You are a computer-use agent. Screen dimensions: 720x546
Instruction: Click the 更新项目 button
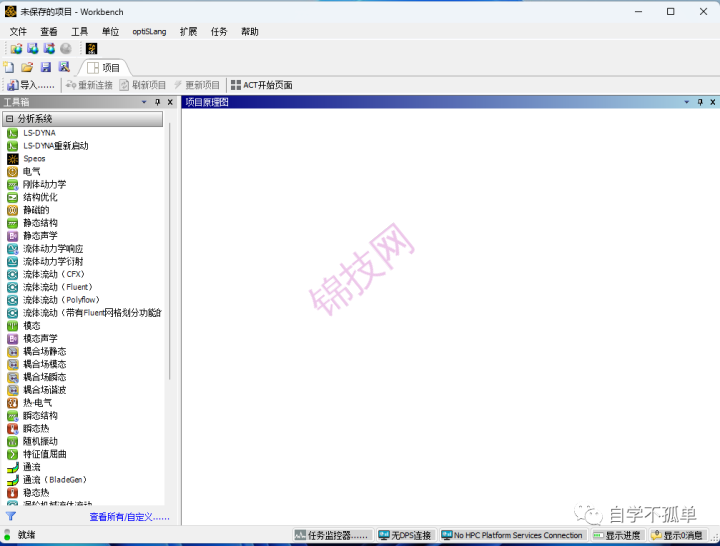(197, 85)
